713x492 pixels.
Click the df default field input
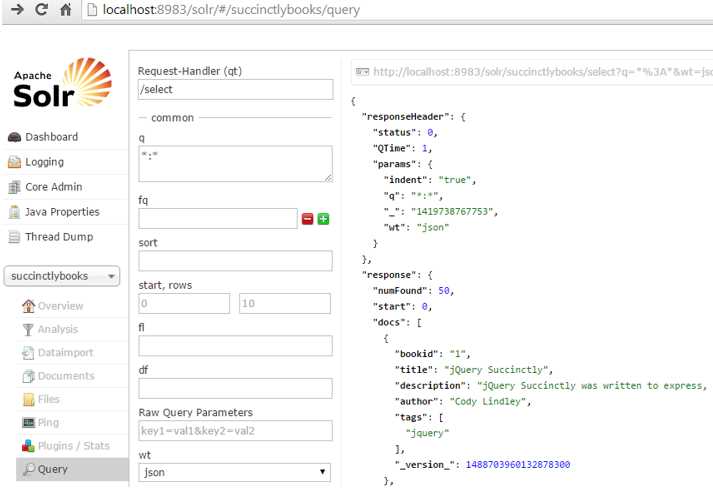click(236, 388)
